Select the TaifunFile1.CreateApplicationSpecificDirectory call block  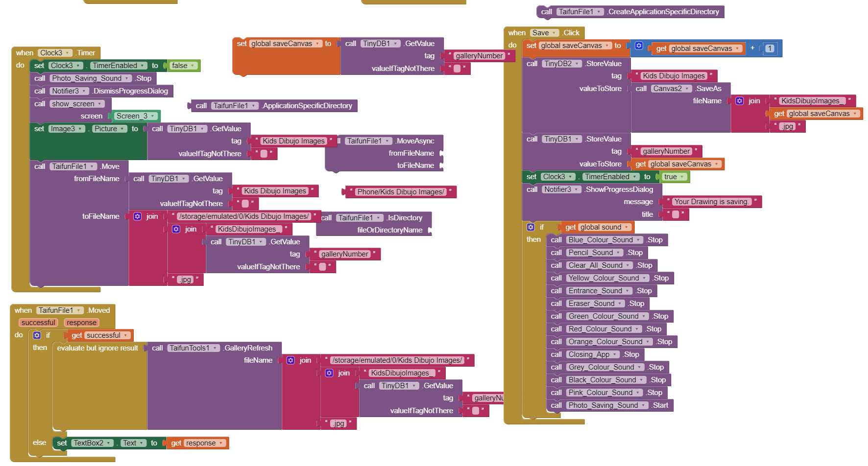663,12
